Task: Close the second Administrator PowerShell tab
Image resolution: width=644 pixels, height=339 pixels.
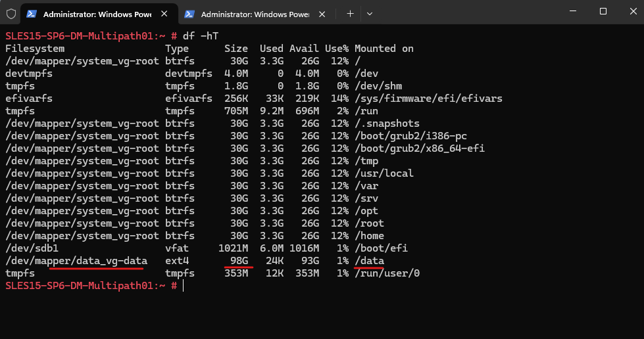Action: click(322, 14)
